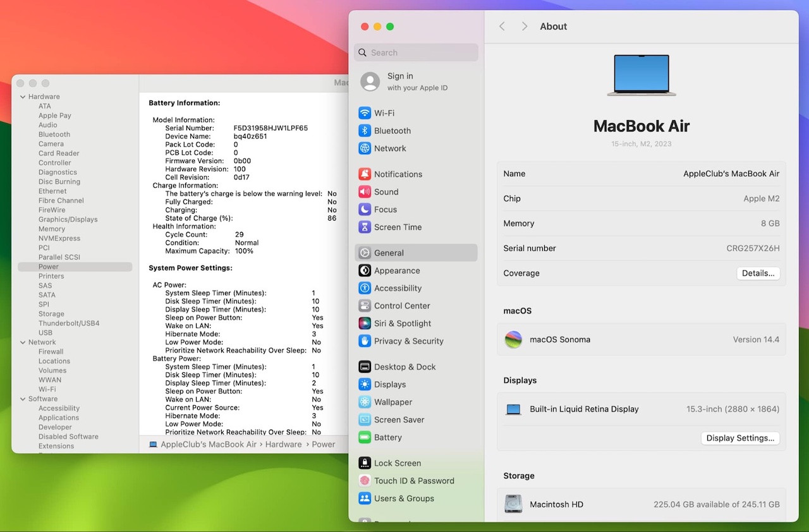Image resolution: width=809 pixels, height=532 pixels.
Task: Click the State of Charge value 86
Action: 332,219
